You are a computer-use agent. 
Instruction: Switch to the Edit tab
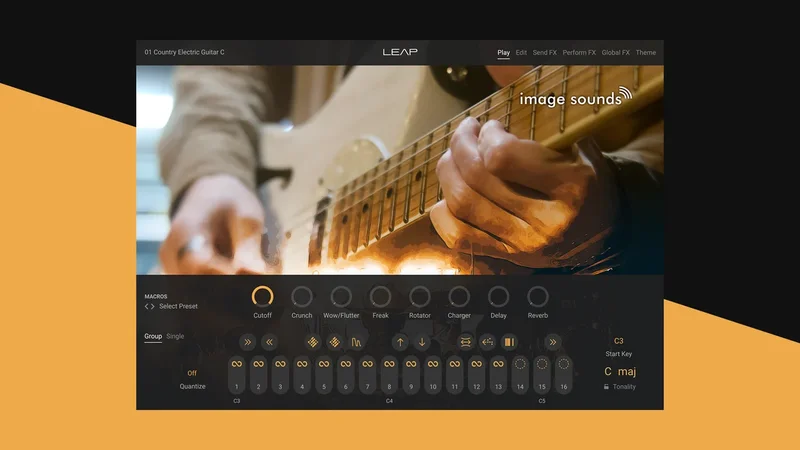coord(521,53)
